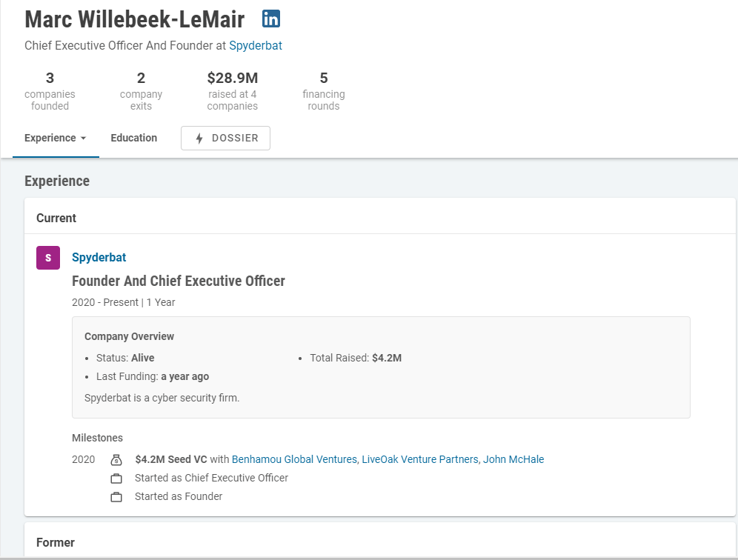The image size is (738, 560).
Task: Click the Status: Alive entry
Action: [125, 358]
